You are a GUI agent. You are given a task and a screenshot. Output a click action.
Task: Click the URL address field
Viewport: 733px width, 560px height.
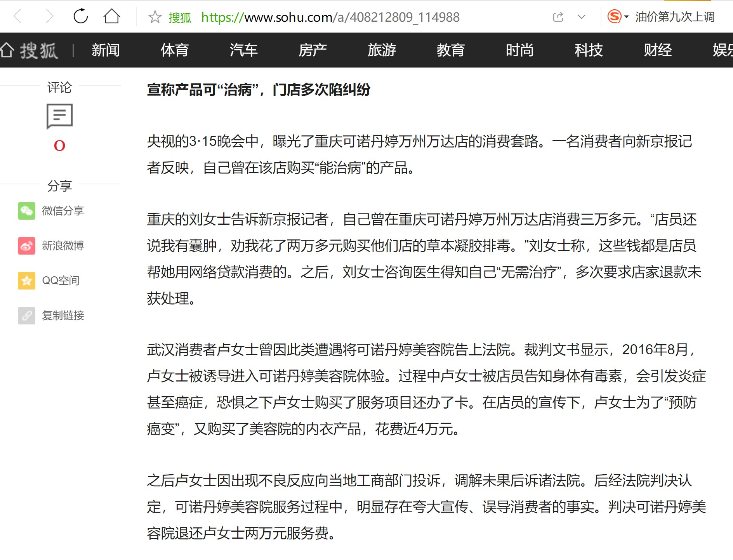(330, 17)
